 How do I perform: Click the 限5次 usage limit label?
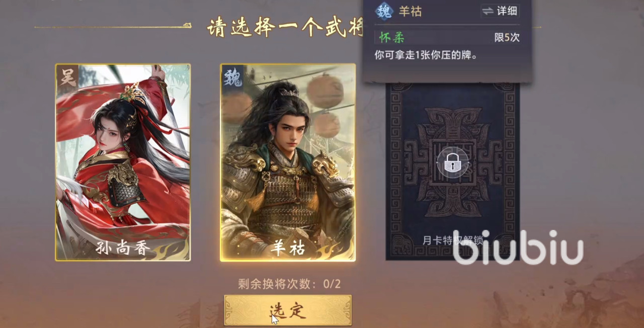pyautogui.click(x=507, y=38)
